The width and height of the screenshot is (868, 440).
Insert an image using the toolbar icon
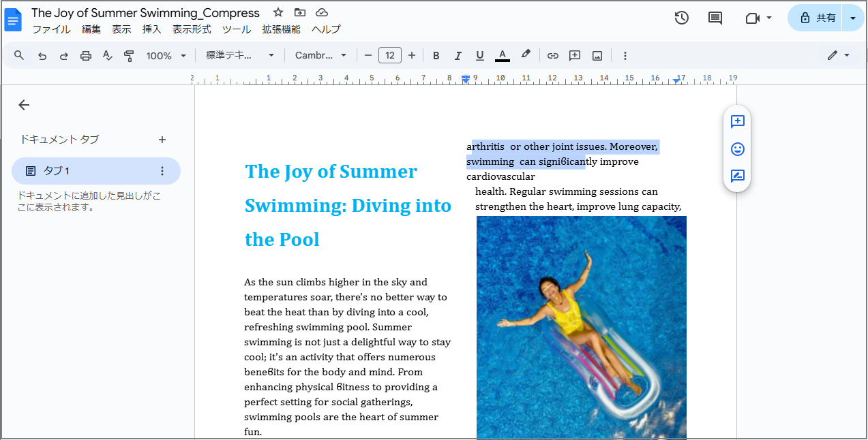click(597, 56)
